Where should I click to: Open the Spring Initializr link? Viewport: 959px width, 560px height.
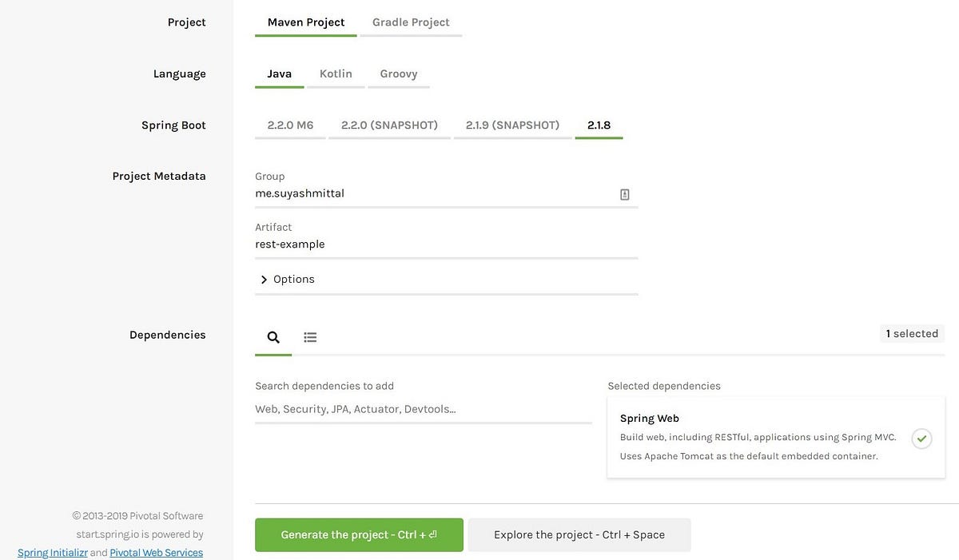pos(52,552)
